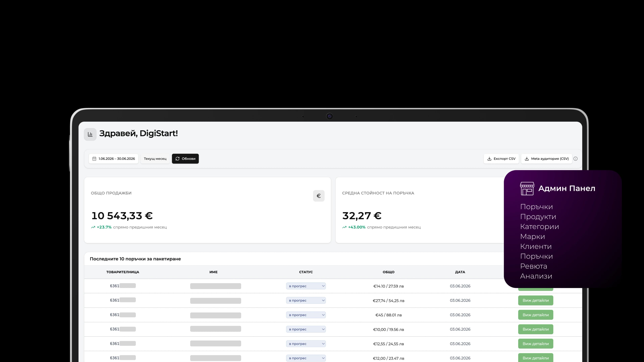
Task: Open the 1.06.2026 – 30.06.2026 date range picker
Action: tap(114, 159)
